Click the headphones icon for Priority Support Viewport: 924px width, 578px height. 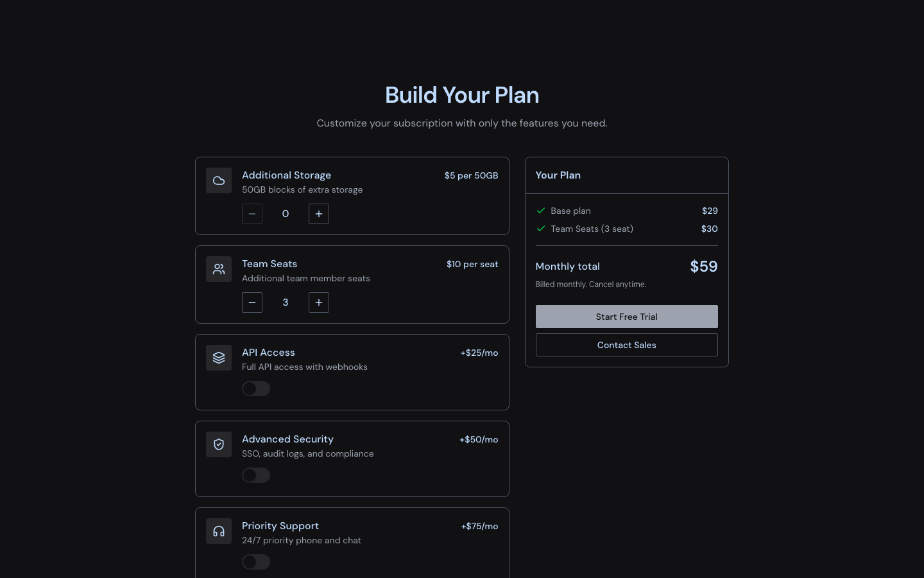pyautogui.click(x=219, y=531)
